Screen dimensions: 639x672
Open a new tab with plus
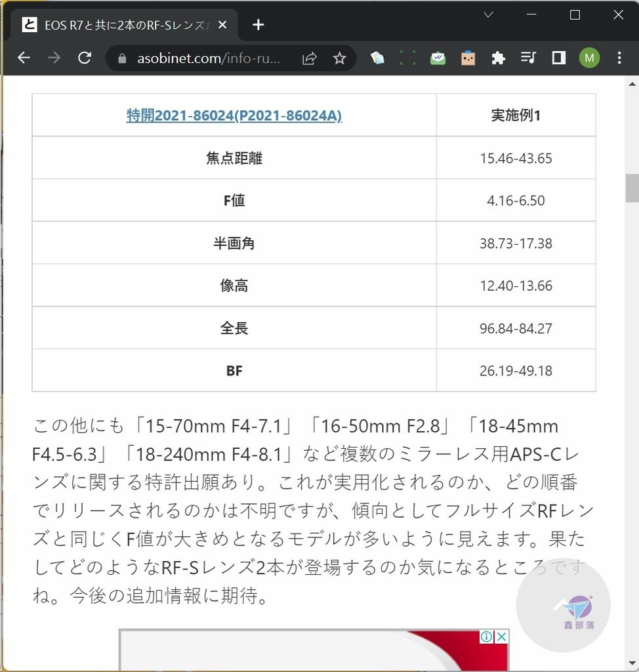tap(258, 25)
